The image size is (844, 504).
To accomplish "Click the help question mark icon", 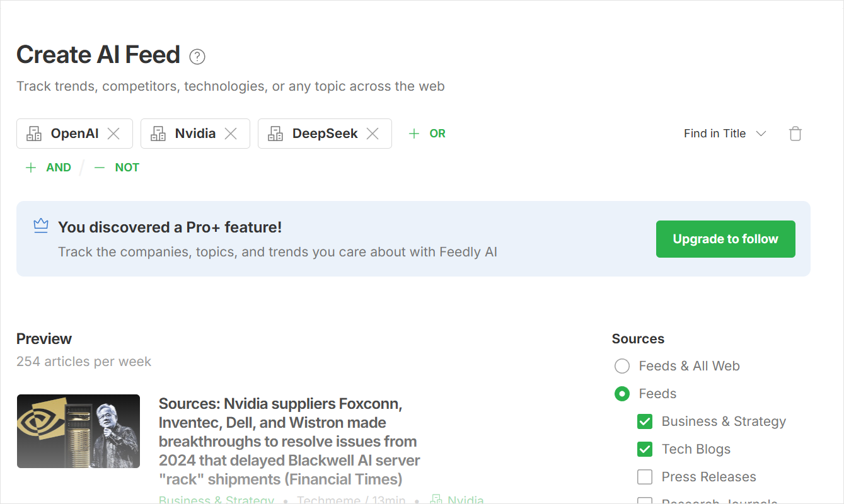I will (197, 57).
